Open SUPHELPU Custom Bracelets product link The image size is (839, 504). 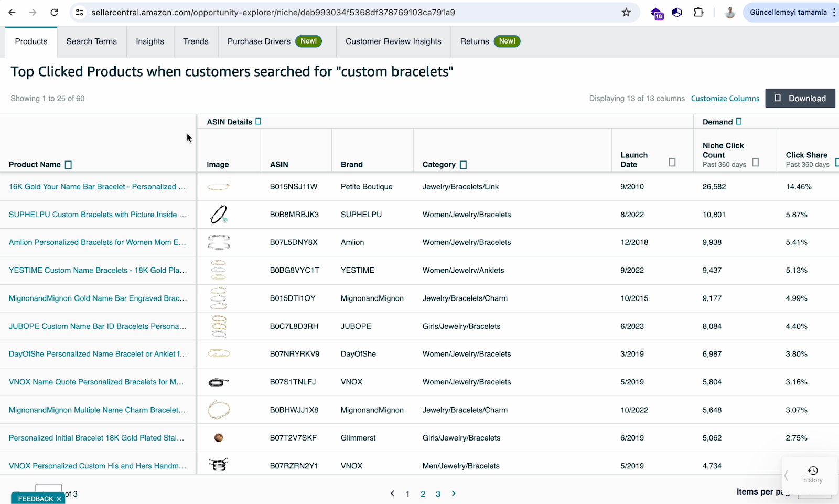[98, 215]
